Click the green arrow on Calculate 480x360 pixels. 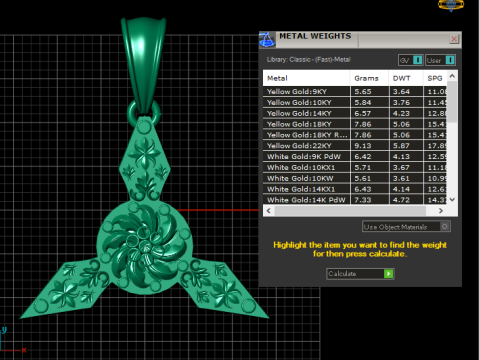click(x=388, y=274)
